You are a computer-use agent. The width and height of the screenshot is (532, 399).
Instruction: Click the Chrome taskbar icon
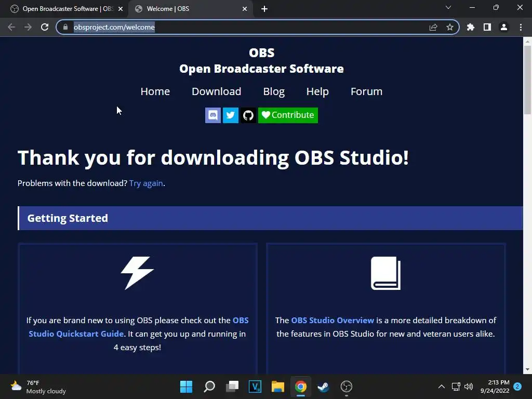(301, 387)
